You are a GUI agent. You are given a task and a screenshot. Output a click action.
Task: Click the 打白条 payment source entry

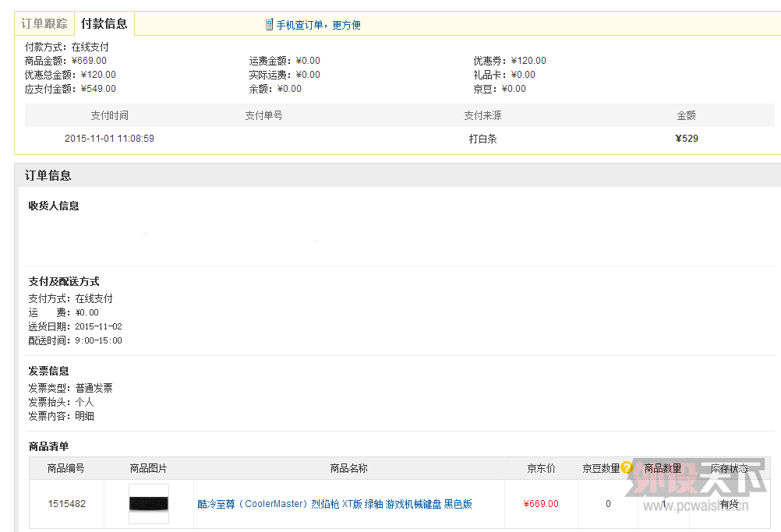482,139
